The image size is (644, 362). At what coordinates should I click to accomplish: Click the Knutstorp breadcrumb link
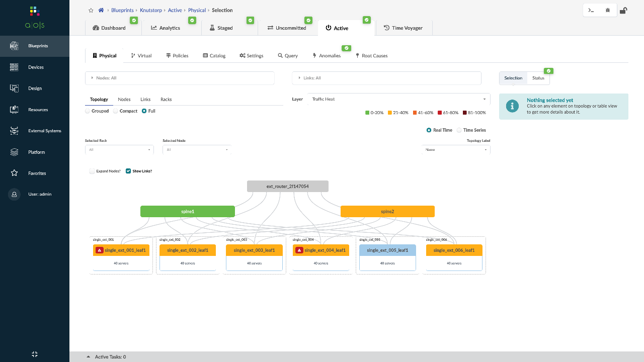[x=150, y=10]
